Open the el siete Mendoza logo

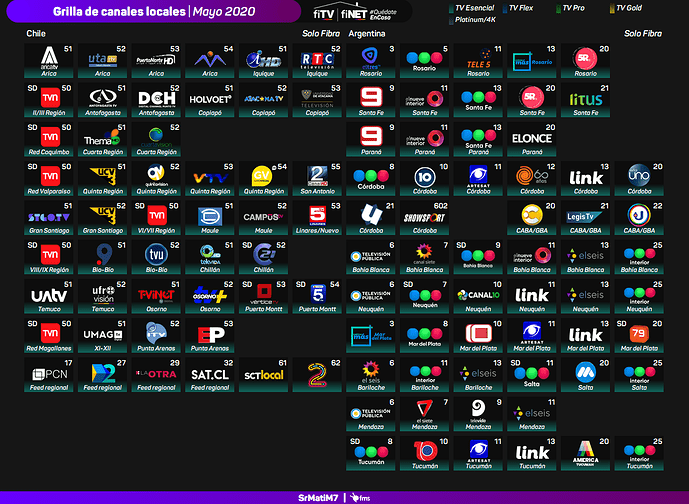point(424,410)
